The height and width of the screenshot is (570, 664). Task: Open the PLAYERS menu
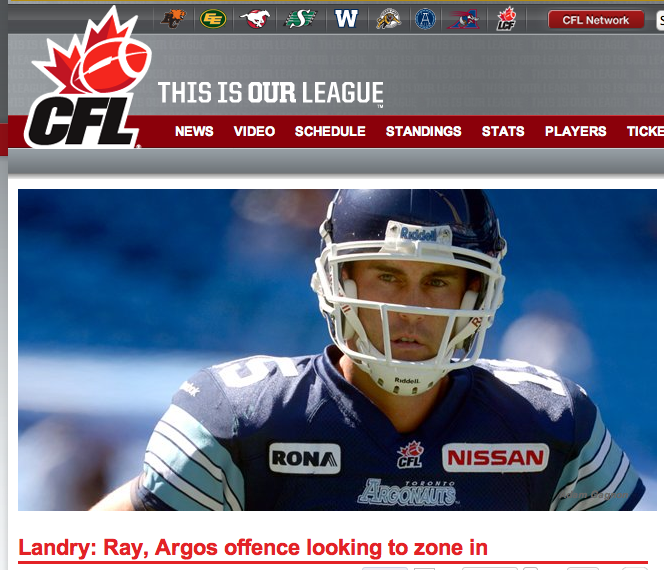[x=575, y=131]
